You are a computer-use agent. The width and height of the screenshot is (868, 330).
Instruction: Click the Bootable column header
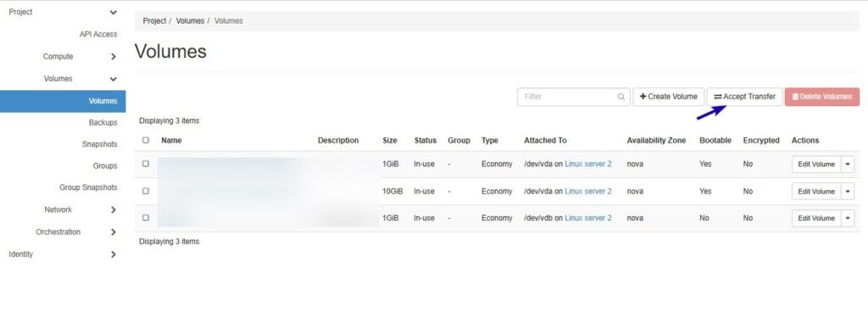pyautogui.click(x=715, y=141)
